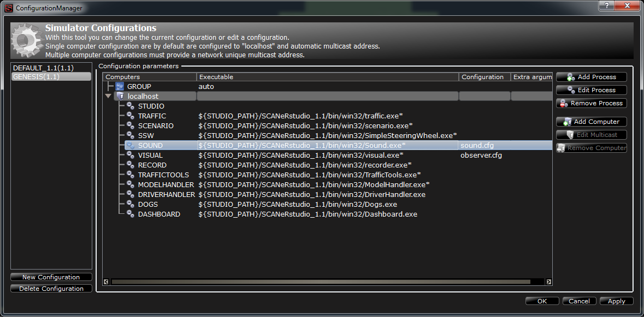
Task: Click the DRIVERHANDLER process gear icon
Action: click(x=130, y=194)
